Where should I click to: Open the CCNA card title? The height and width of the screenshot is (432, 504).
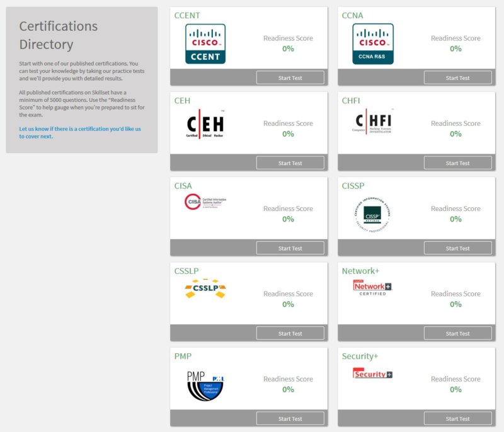point(352,15)
